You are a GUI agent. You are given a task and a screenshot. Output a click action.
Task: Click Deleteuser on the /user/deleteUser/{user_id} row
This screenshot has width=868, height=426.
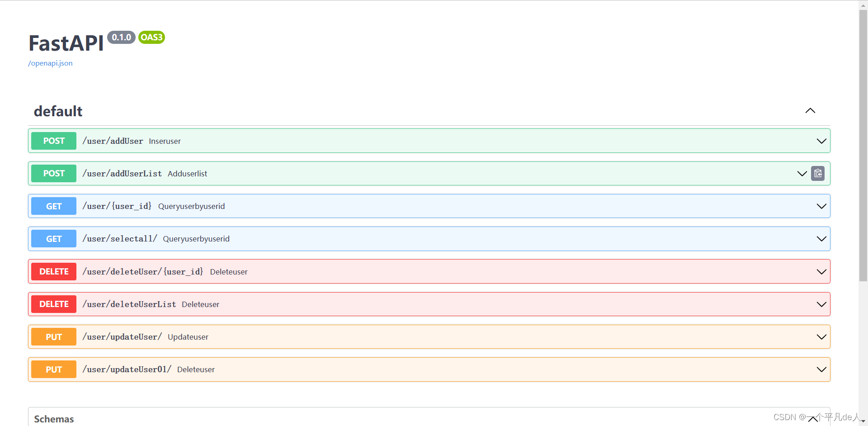click(229, 272)
